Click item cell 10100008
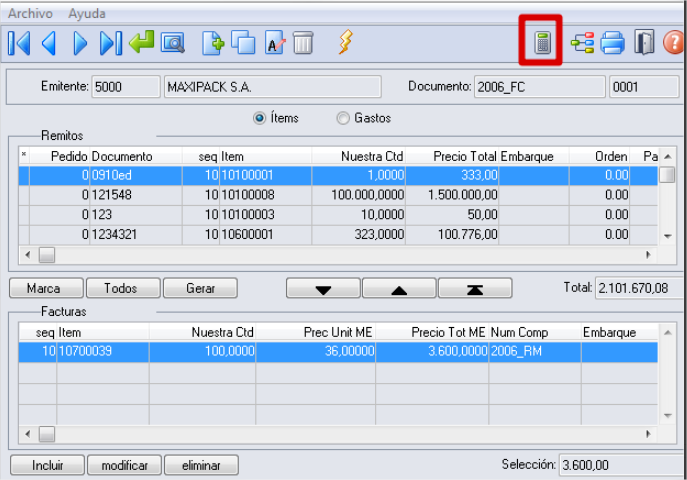Viewport: 687px width, 480px height. tap(266, 195)
